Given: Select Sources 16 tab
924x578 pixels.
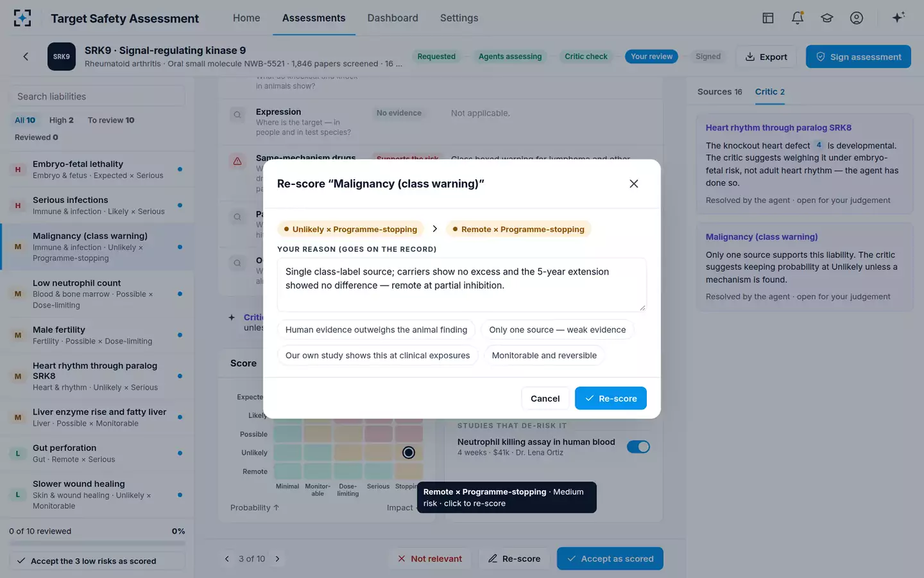Looking at the screenshot, I should (x=720, y=92).
